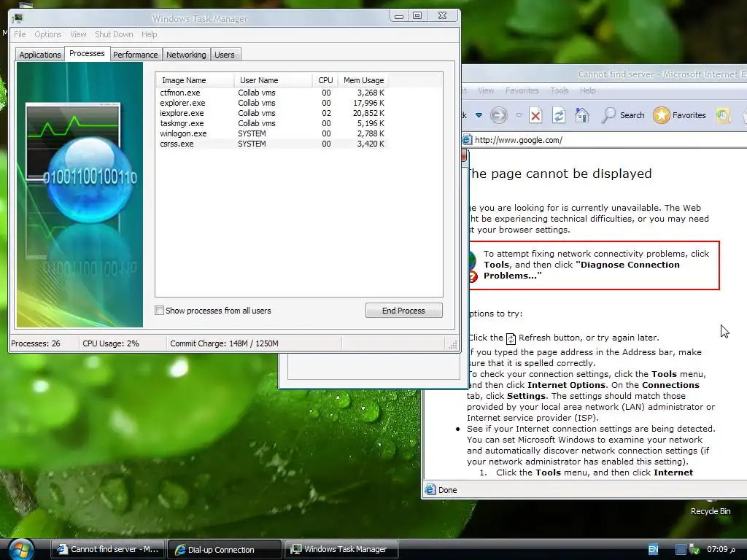The image size is (747, 560).
Task: Click the red X Stop button in Internet Explorer
Action: click(535, 115)
